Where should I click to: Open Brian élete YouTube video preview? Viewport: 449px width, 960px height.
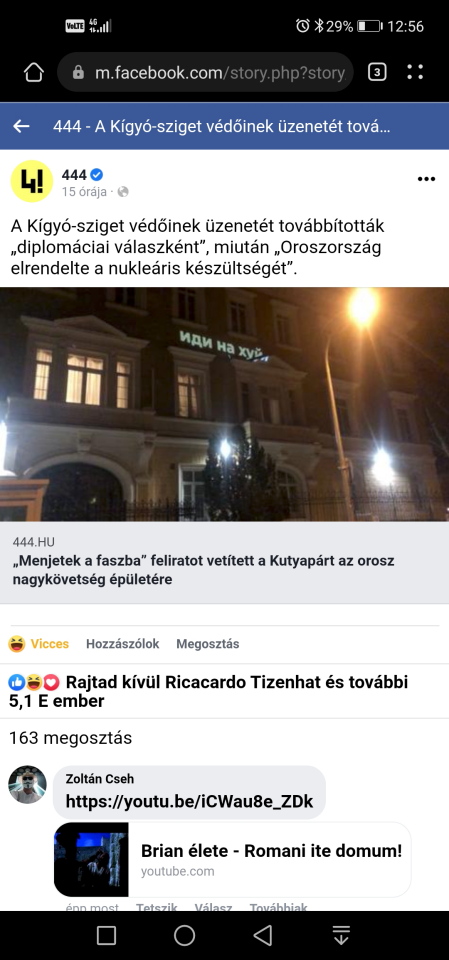[232, 860]
